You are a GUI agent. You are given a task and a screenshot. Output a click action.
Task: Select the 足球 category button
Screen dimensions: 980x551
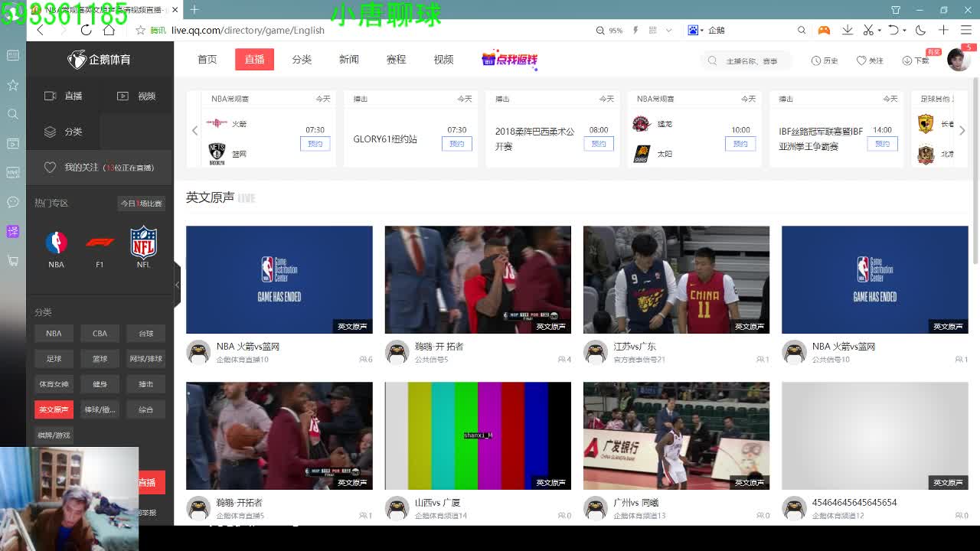(x=54, y=358)
